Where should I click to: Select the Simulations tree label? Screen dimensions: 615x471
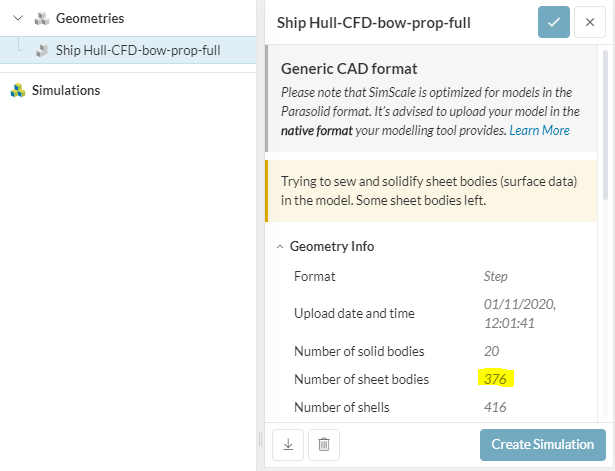coord(67,90)
